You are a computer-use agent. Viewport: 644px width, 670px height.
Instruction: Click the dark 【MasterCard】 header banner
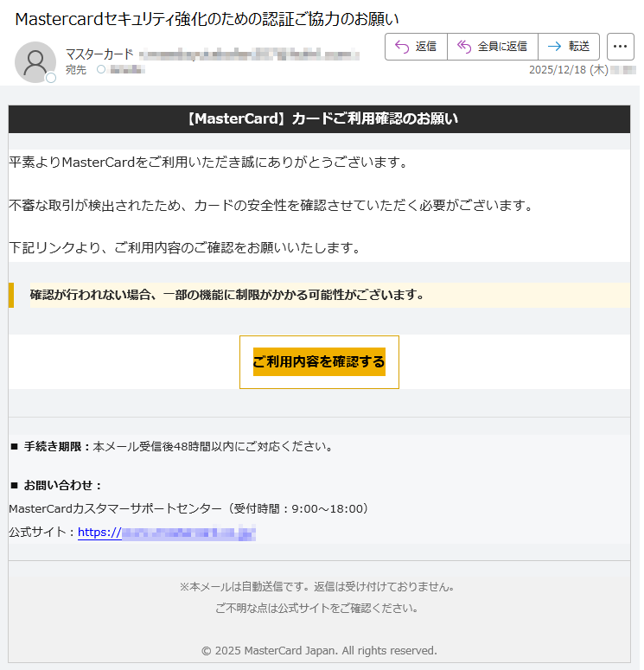point(319,119)
